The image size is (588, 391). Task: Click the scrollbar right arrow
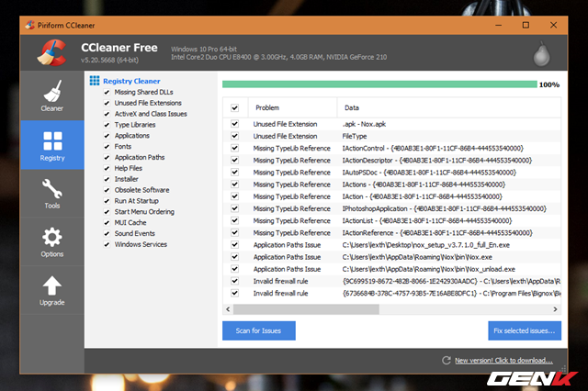555,309
